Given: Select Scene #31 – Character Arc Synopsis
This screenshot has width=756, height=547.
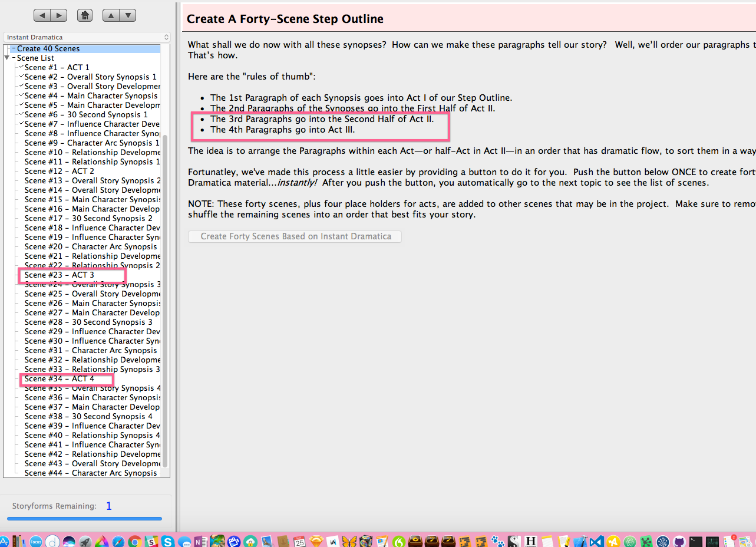Looking at the screenshot, I should 91,350.
